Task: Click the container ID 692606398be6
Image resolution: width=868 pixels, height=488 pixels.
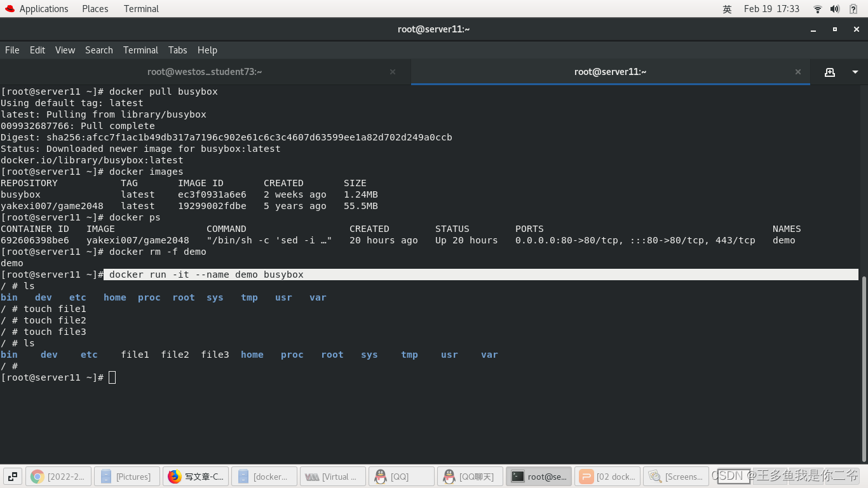Action: [35, 240]
